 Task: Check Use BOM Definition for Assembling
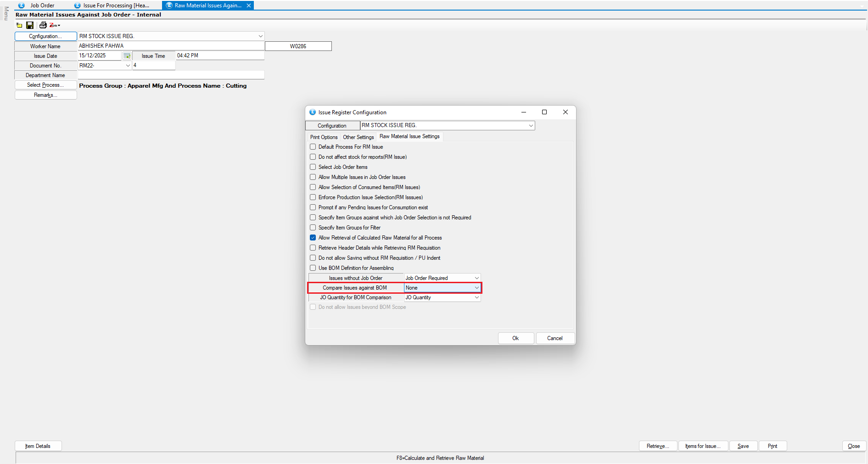[313, 268]
